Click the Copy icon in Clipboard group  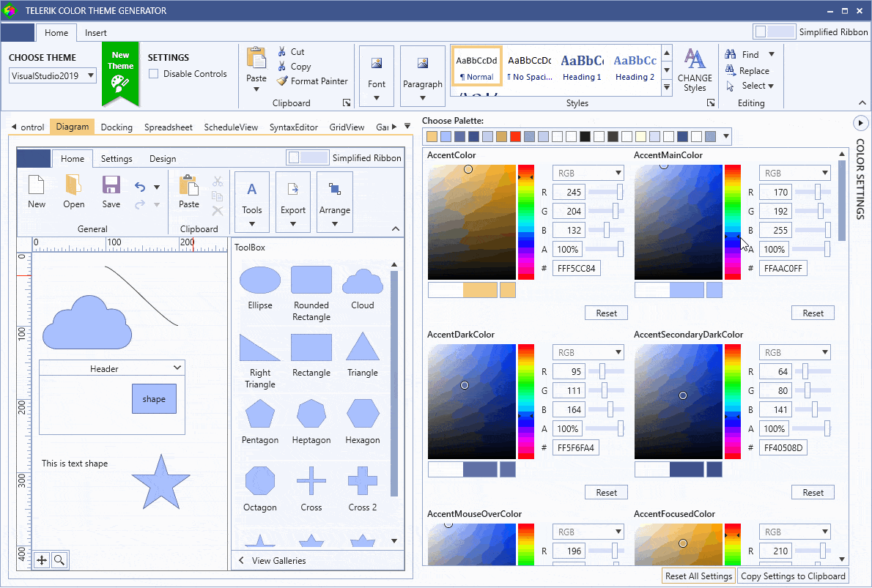(x=282, y=66)
